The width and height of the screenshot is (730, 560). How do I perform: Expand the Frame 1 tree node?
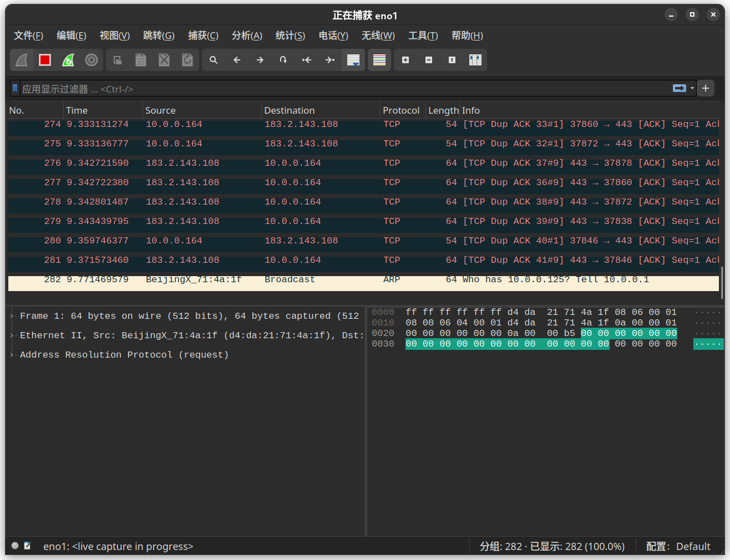click(12, 316)
